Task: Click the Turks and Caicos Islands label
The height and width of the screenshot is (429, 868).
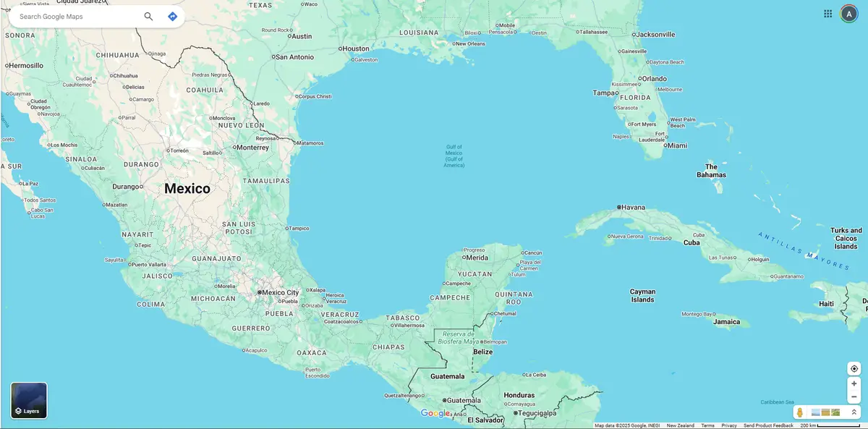Action: coord(846,239)
